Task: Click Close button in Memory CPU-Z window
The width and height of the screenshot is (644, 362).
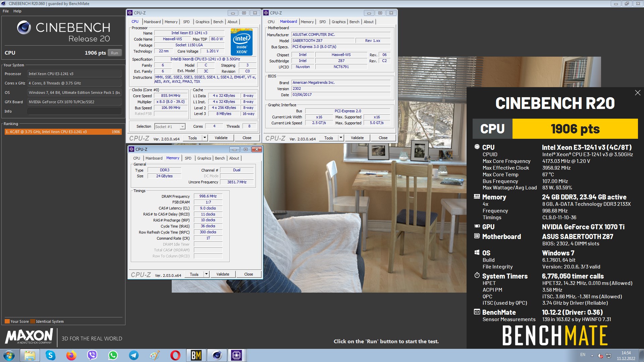Action: pos(249,274)
